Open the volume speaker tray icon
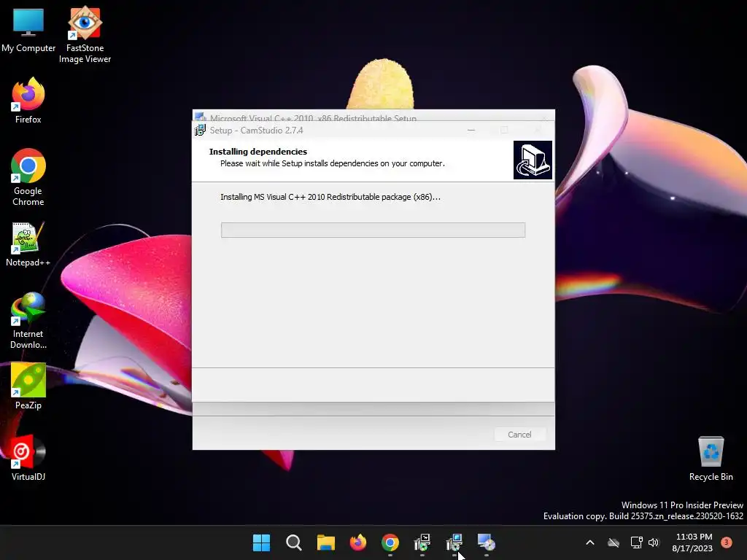 click(x=654, y=542)
